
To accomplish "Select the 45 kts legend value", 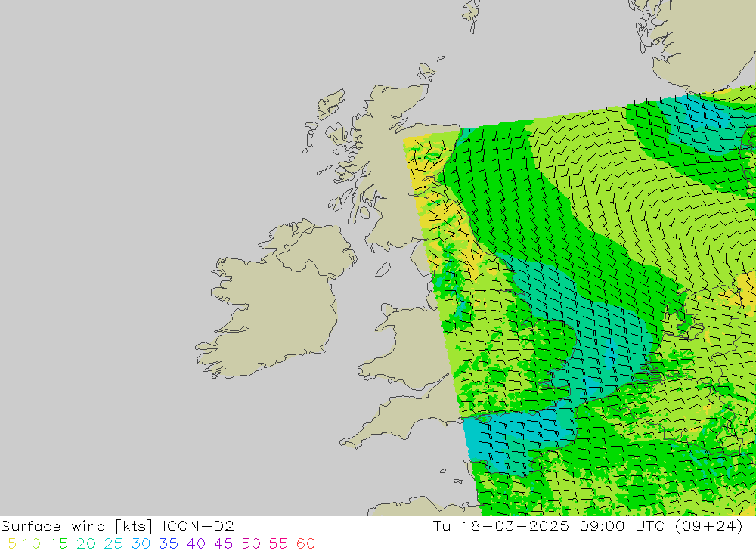I will pyautogui.click(x=223, y=544).
